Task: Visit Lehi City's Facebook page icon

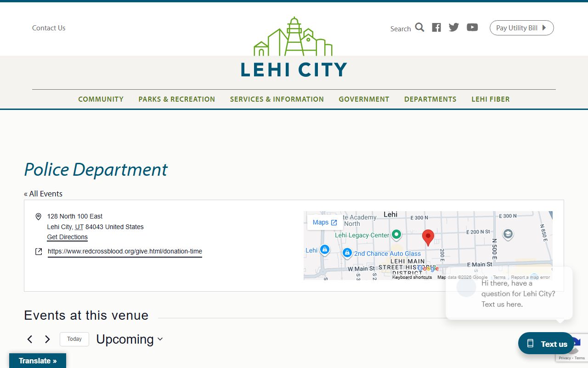Action: [436, 28]
